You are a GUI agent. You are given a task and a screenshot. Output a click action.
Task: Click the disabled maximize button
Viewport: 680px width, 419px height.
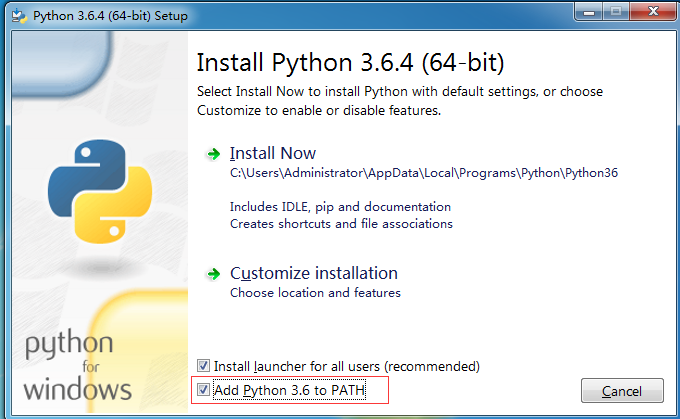pyautogui.click(x=616, y=12)
